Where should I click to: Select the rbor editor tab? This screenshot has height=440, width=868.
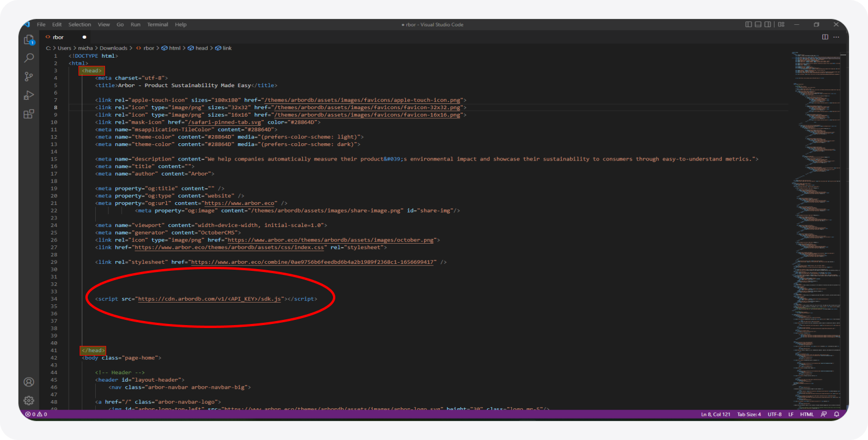[x=66, y=37]
